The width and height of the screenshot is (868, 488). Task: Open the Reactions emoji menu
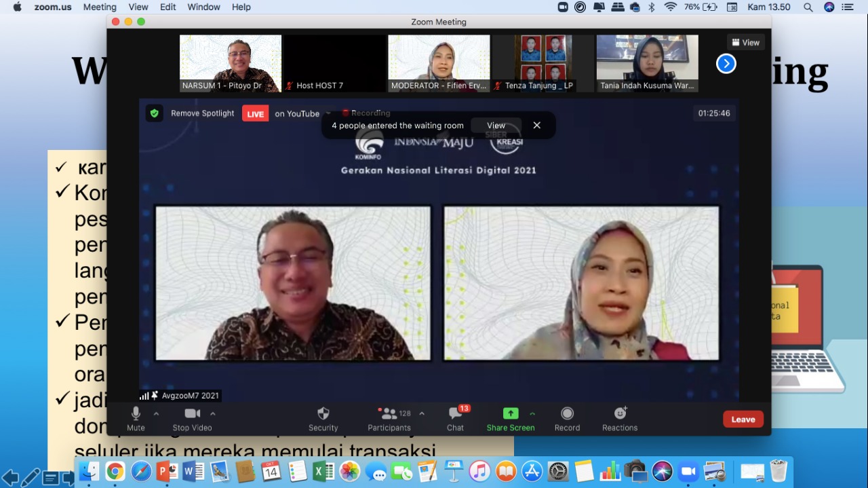coord(620,414)
